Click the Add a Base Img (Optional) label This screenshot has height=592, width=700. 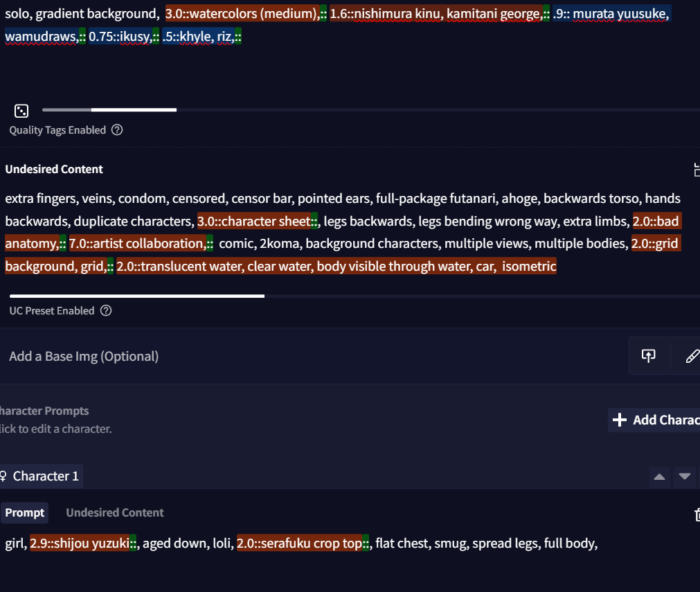84,357
